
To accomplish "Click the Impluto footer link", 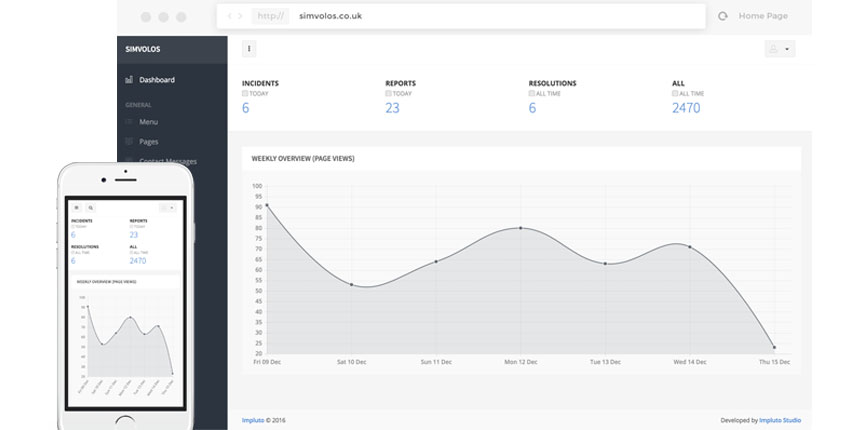I will 254,420.
